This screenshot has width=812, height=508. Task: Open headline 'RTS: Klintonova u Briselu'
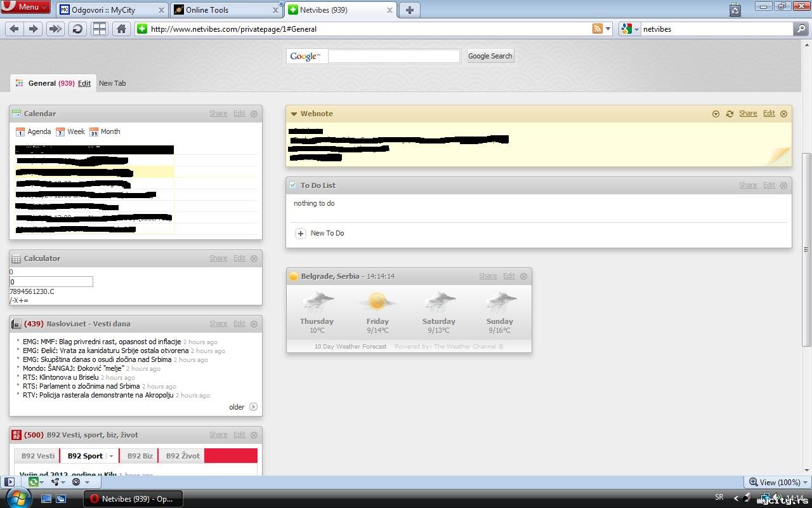click(x=61, y=377)
